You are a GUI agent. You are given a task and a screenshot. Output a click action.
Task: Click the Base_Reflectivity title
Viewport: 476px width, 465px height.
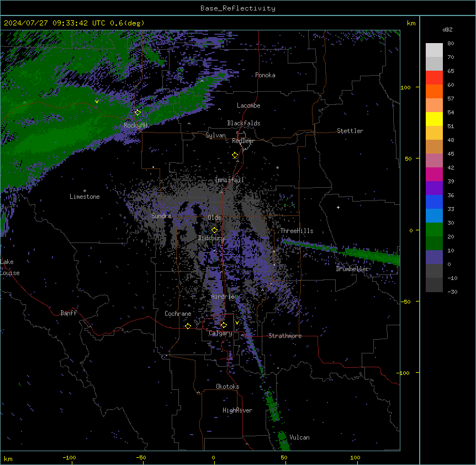click(238, 8)
